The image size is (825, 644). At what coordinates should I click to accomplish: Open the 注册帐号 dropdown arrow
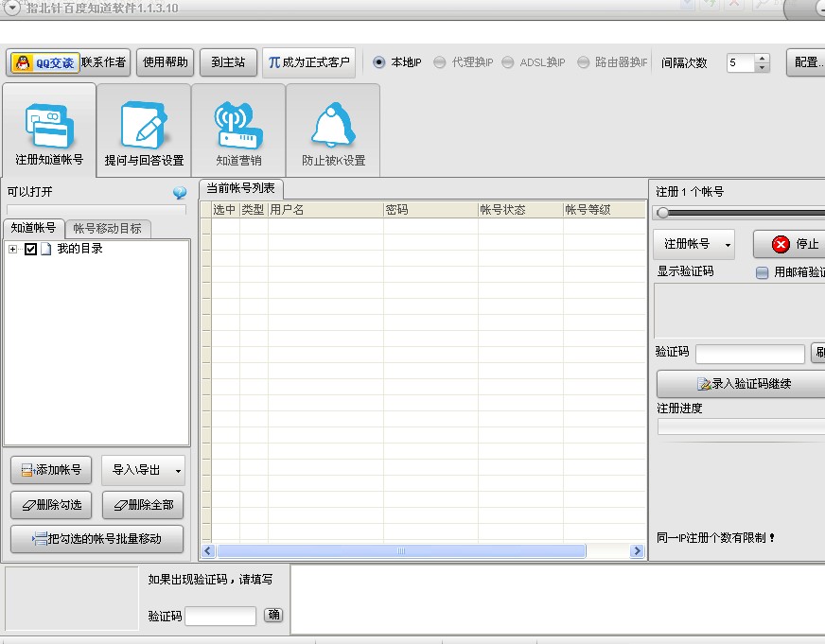click(x=728, y=245)
